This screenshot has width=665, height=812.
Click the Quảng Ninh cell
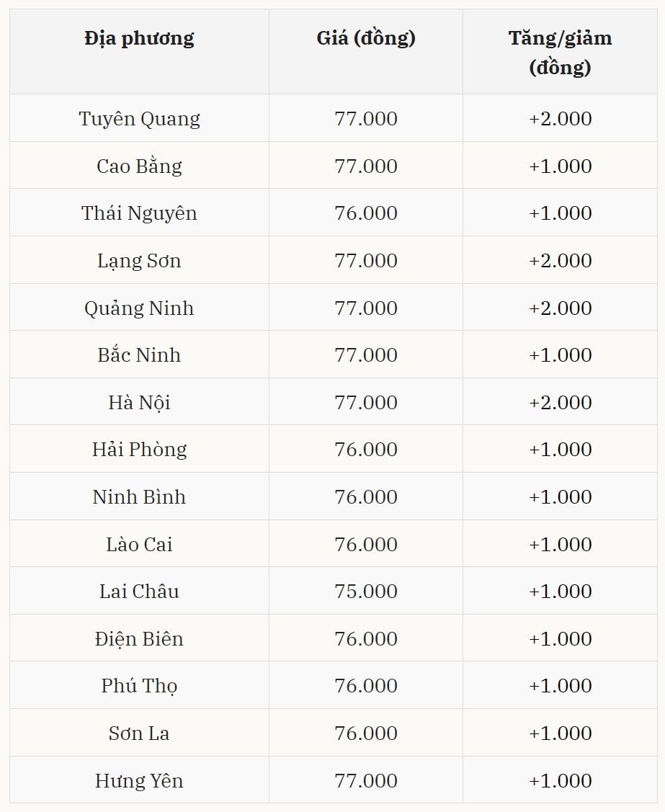tap(139, 308)
